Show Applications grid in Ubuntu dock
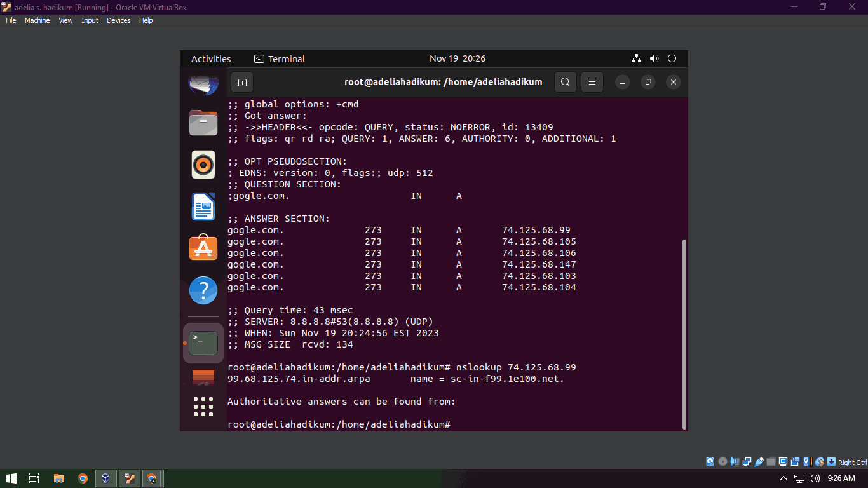The image size is (868, 488). 203,407
